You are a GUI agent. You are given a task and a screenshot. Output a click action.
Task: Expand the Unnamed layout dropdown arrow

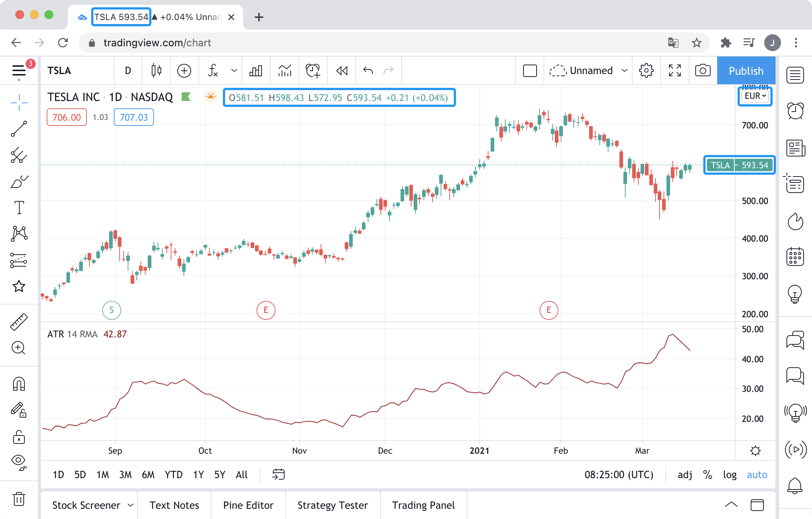(625, 70)
